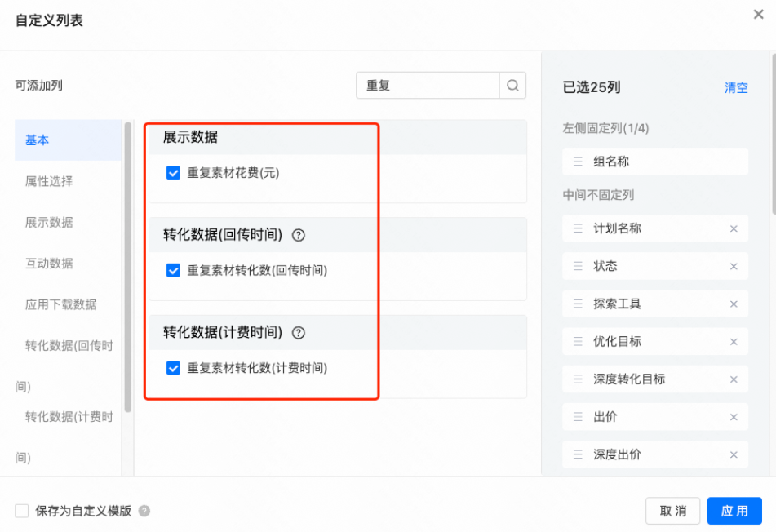The height and width of the screenshot is (532, 776).
Task: Uncheck 重复素材花费(元)
Action: [173, 172]
